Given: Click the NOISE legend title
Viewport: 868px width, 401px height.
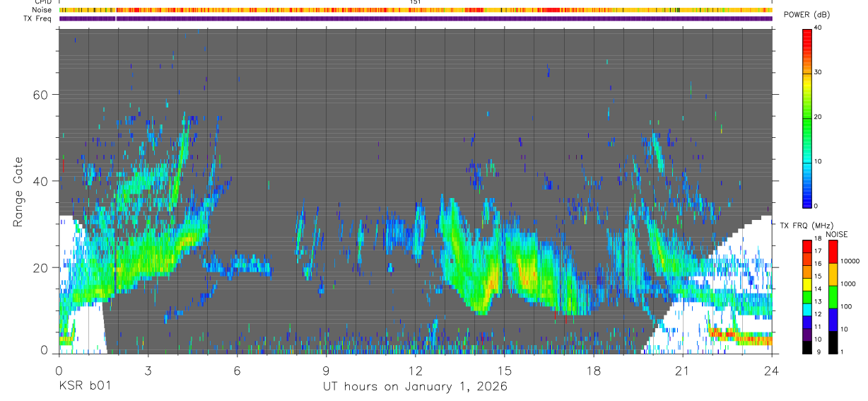Looking at the screenshot, I should coord(837,234).
